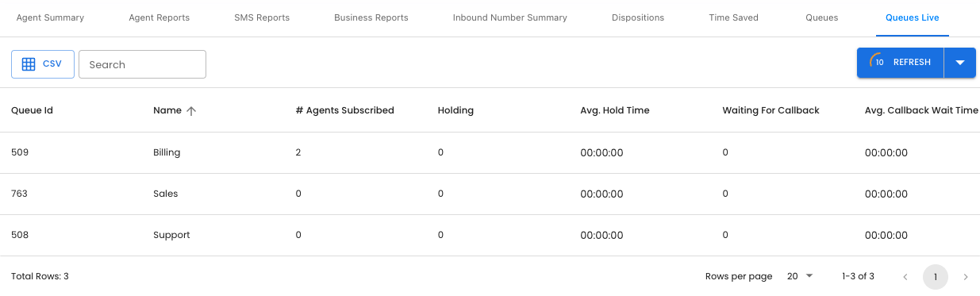Focus the Search input field

tap(142, 64)
